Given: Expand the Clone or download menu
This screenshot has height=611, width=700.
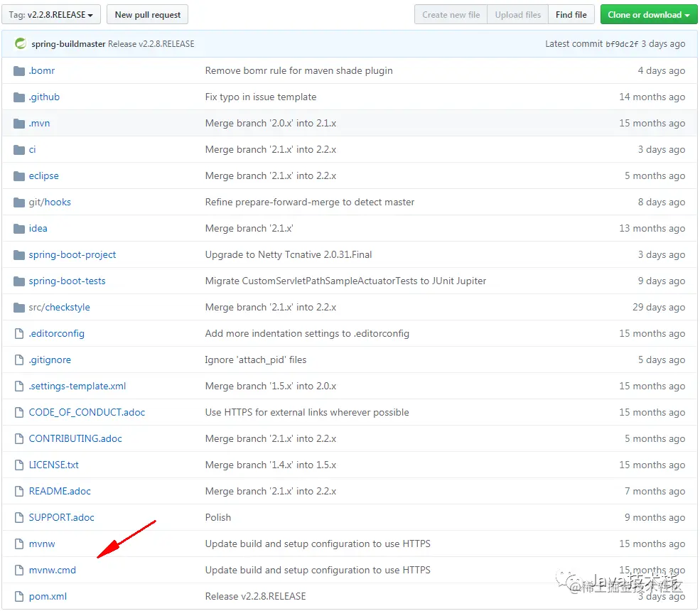Looking at the screenshot, I should 649,15.
